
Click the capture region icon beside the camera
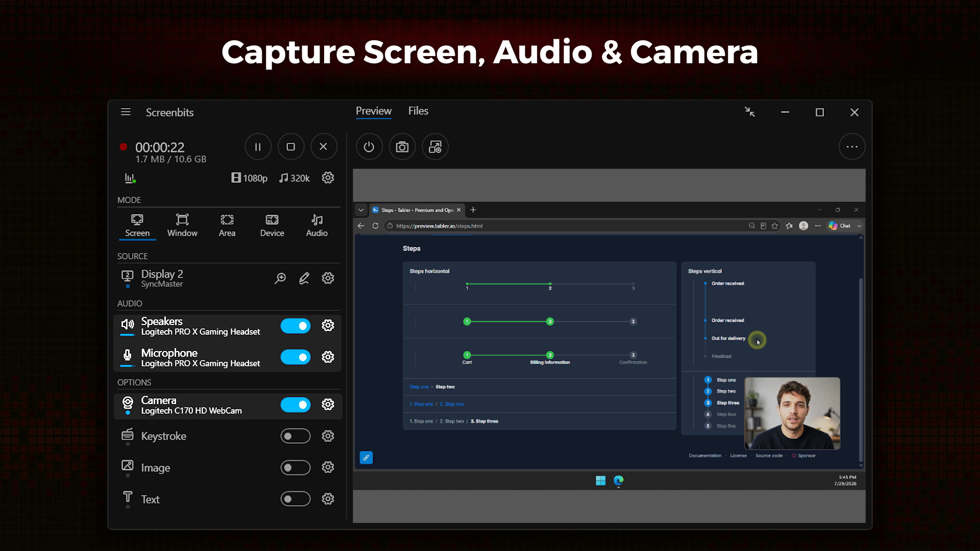click(435, 147)
